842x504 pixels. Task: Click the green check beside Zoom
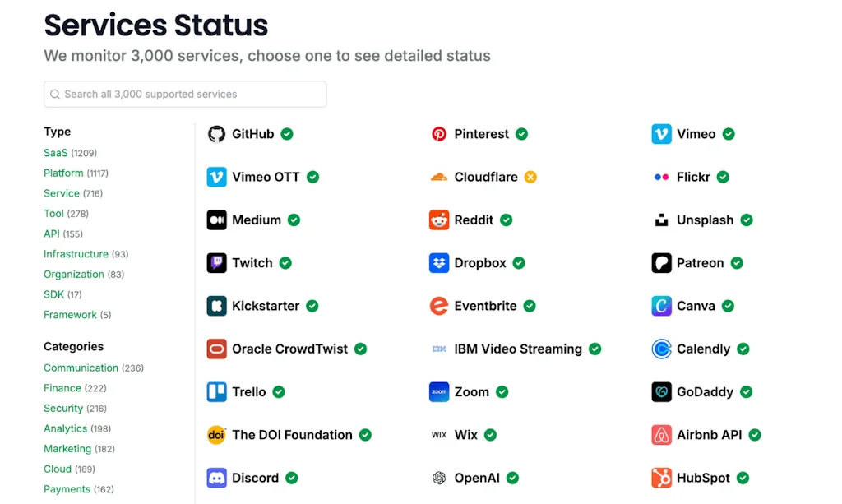click(x=502, y=392)
